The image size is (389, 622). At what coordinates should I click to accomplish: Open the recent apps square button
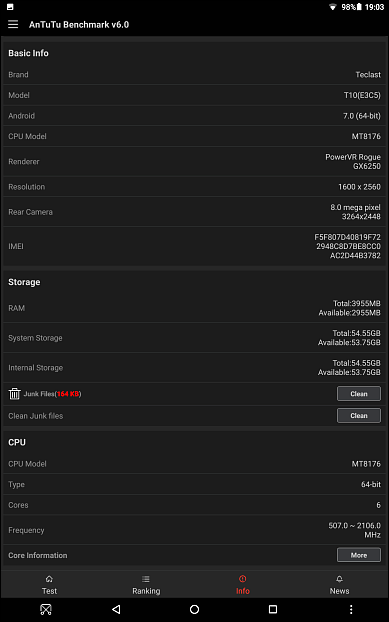(272, 609)
